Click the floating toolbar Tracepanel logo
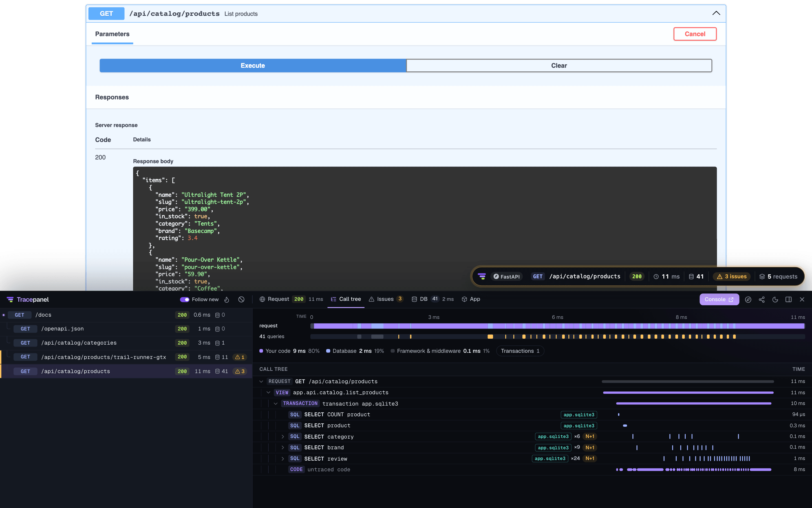 coord(482,277)
